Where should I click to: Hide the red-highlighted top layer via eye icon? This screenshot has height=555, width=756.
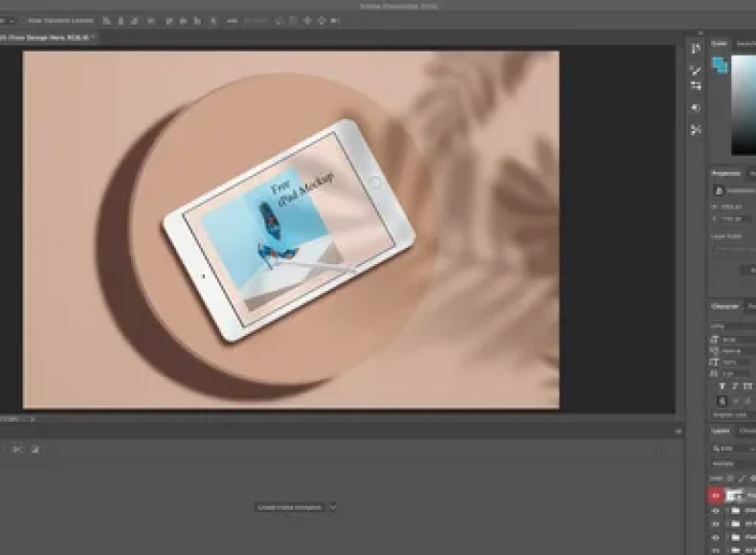[x=715, y=496]
